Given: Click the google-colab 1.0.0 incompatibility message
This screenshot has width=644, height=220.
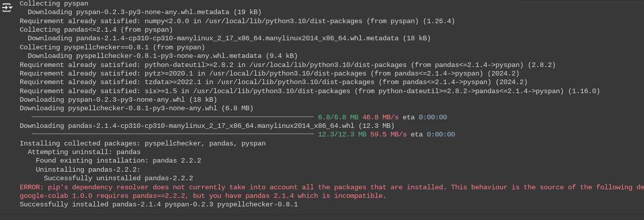Looking at the screenshot, I should click(x=203, y=196).
